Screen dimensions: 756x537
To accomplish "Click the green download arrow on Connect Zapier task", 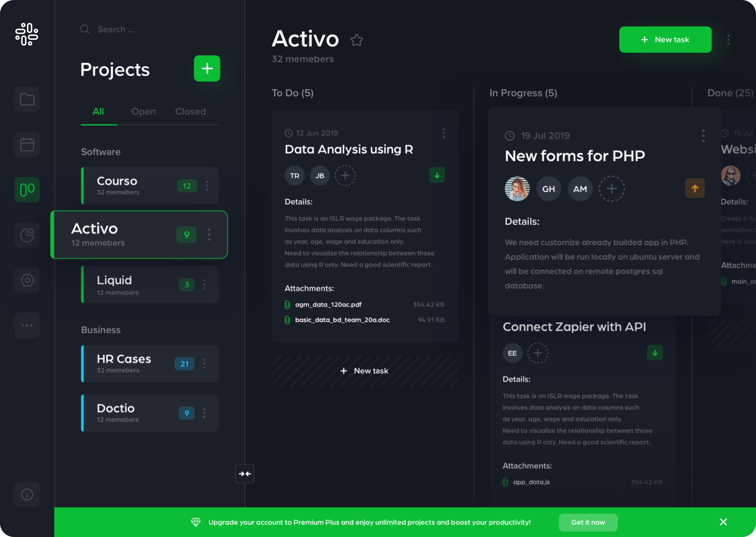I will click(655, 352).
